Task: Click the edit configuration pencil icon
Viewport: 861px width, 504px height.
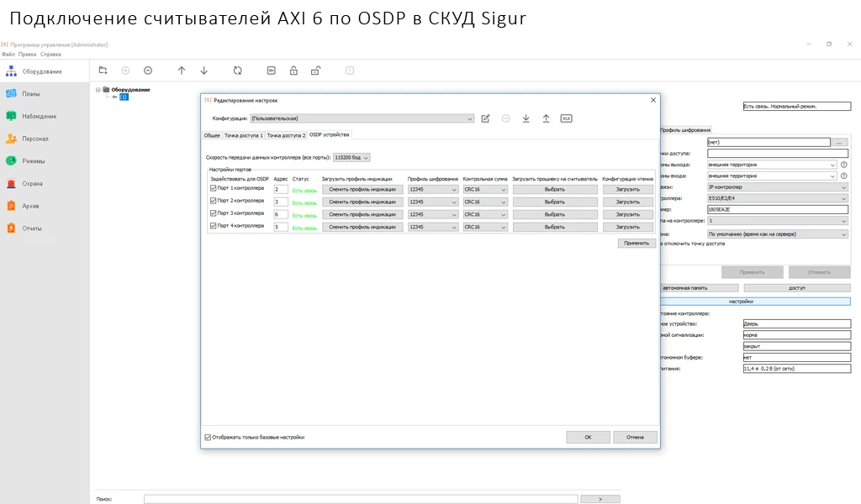Action: click(x=485, y=118)
